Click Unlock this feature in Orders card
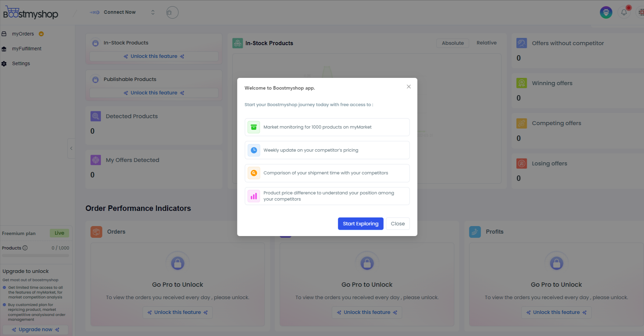The width and height of the screenshot is (644, 336). point(177,313)
